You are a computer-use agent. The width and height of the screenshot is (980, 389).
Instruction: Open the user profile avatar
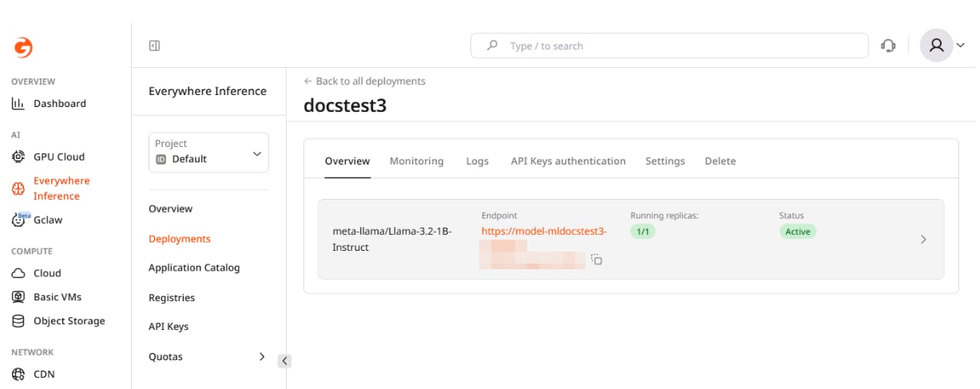pos(937,46)
